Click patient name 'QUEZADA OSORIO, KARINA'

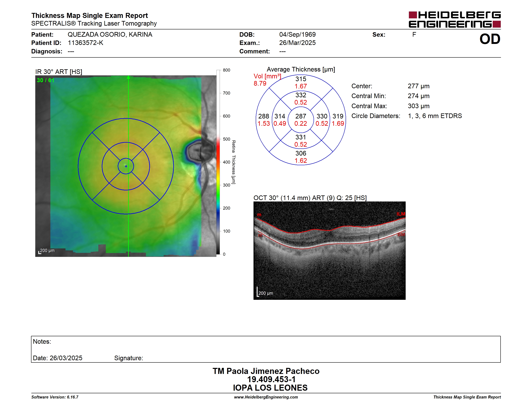(x=110, y=35)
